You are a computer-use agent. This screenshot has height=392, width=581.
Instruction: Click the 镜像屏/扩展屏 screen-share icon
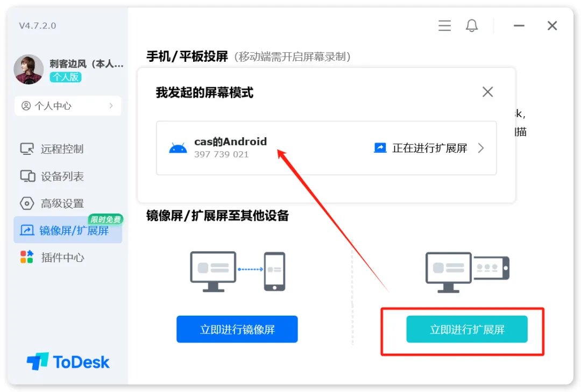(x=27, y=230)
